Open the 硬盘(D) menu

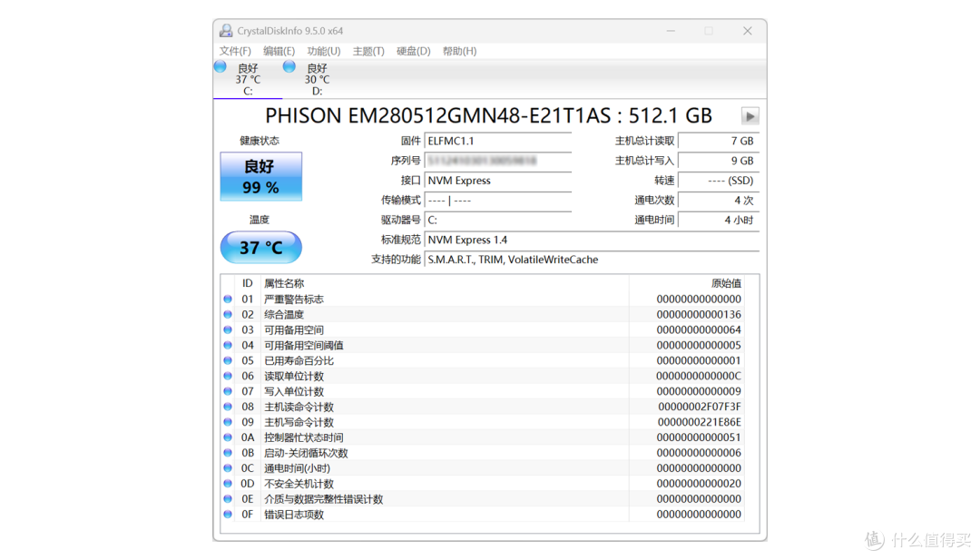(x=413, y=51)
